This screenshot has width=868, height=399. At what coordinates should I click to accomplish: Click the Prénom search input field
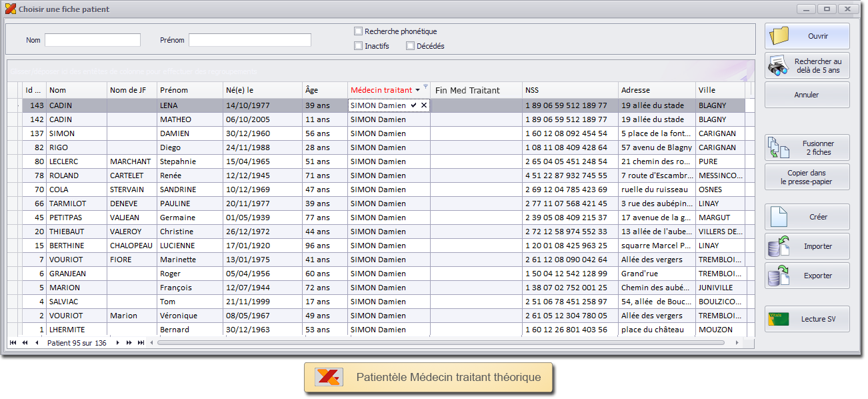[x=250, y=40]
